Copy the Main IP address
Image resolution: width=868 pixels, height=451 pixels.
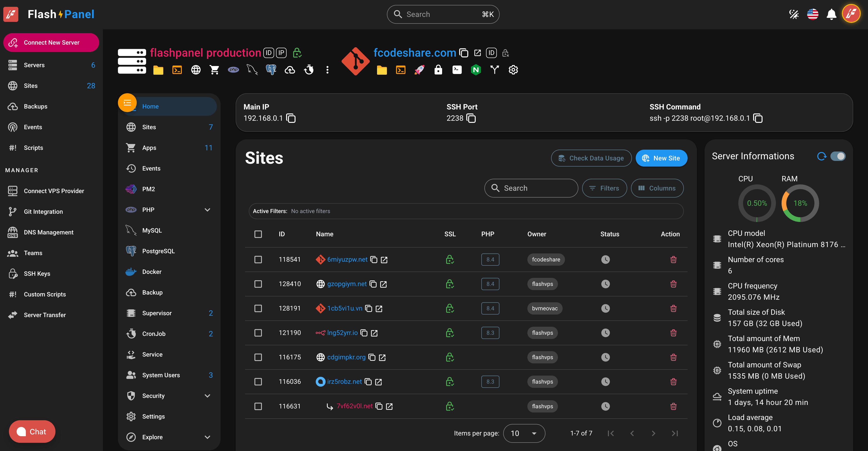pyautogui.click(x=291, y=118)
